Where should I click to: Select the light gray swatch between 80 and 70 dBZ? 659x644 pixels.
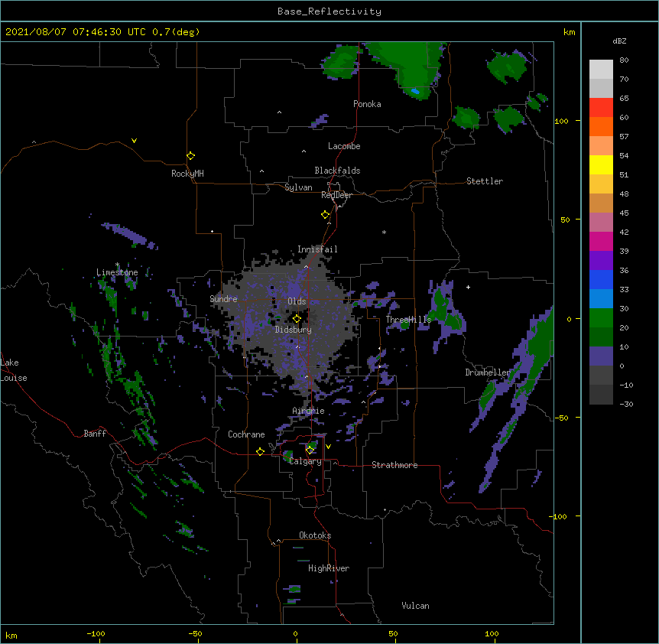(x=601, y=70)
